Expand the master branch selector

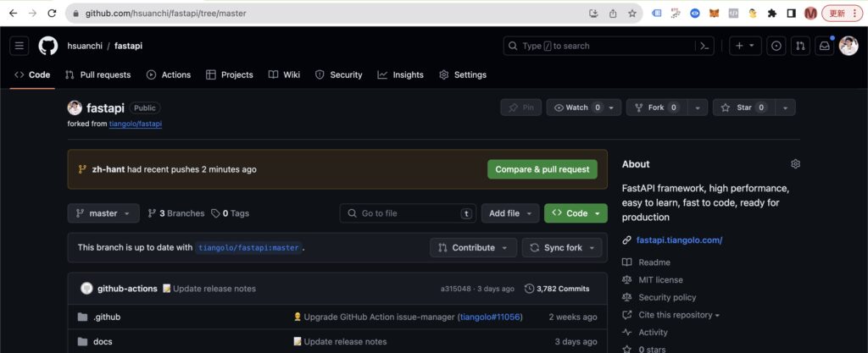pos(103,213)
